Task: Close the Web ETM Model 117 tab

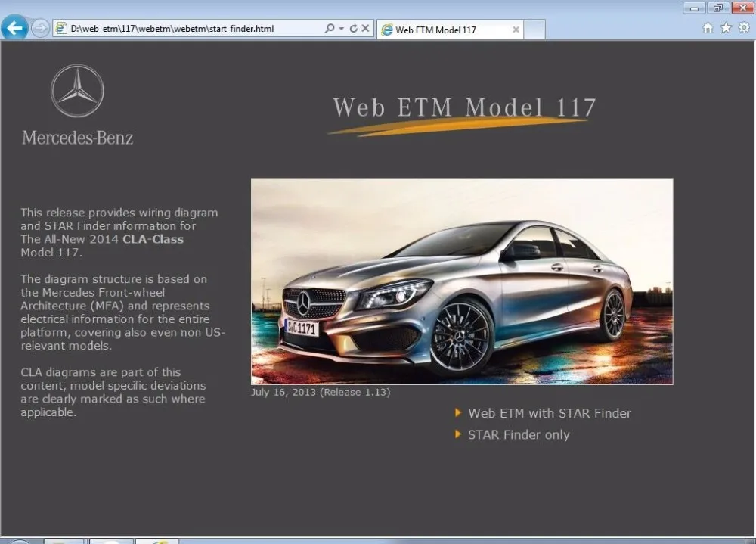Action: pos(516,30)
